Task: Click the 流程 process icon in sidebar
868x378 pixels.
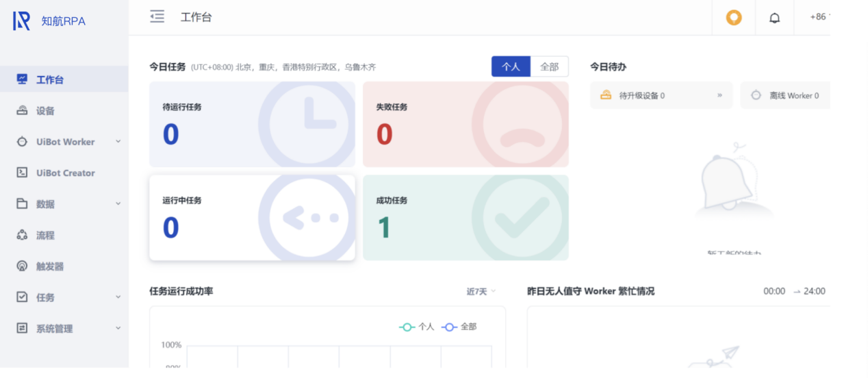Action: [x=22, y=236]
